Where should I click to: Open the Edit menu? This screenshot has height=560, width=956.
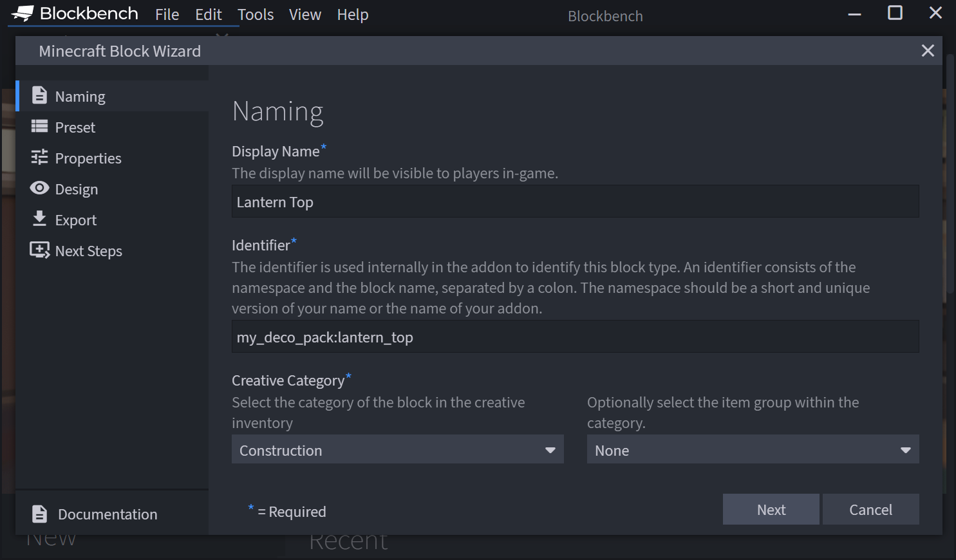click(209, 14)
